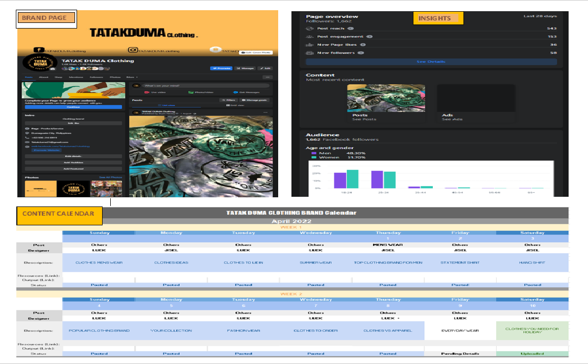Select the POPULAR CLOTHING BRAND calendar cell
The width and height of the screenshot is (588, 364).
[99, 331]
